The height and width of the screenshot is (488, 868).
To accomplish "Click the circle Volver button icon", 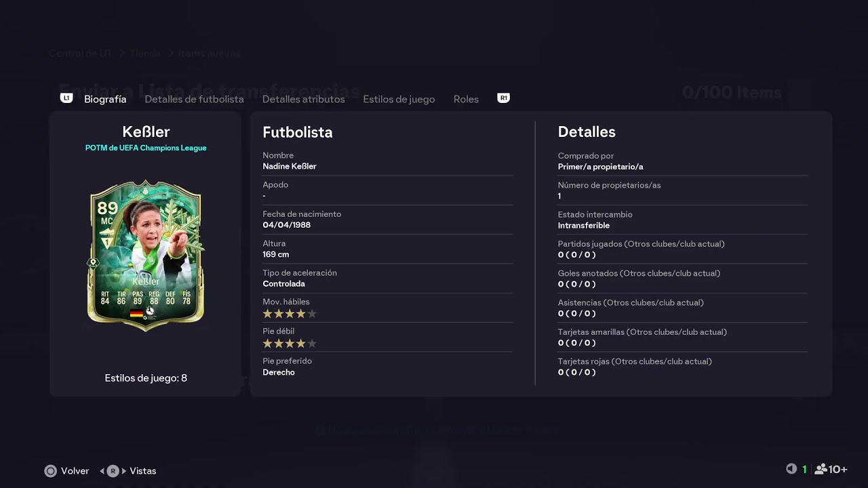I will pyautogui.click(x=50, y=471).
